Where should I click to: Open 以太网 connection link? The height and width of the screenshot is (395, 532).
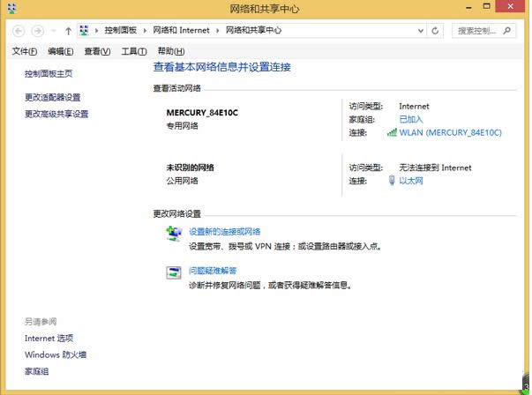[411, 181]
